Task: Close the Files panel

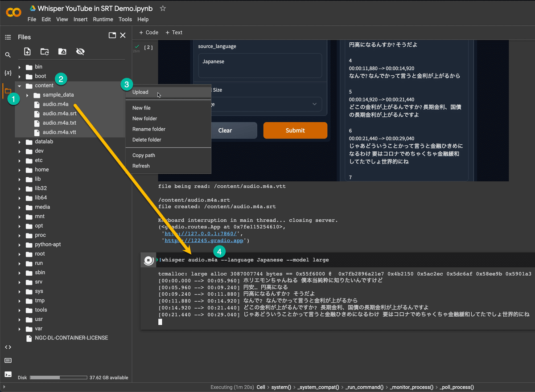Action: (x=123, y=36)
